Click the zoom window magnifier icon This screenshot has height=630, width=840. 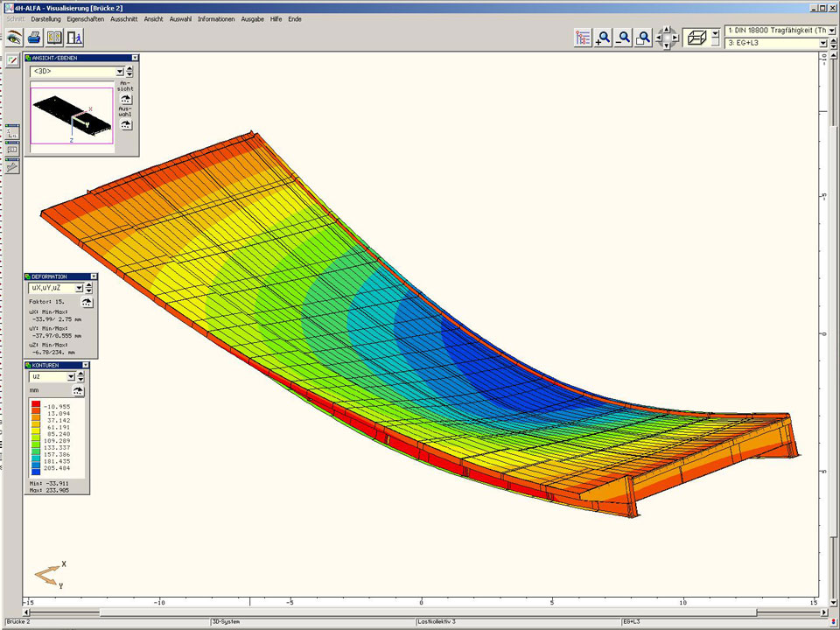click(643, 38)
